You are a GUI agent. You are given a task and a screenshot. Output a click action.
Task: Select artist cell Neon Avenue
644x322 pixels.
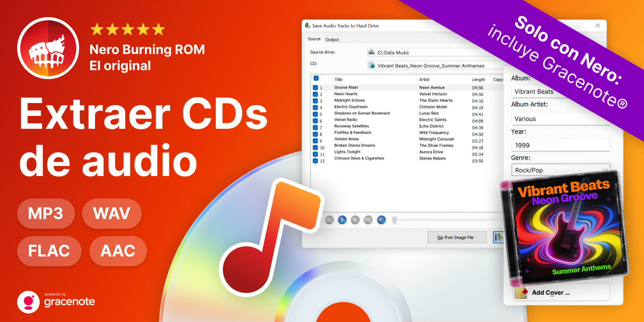coord(432,87)
